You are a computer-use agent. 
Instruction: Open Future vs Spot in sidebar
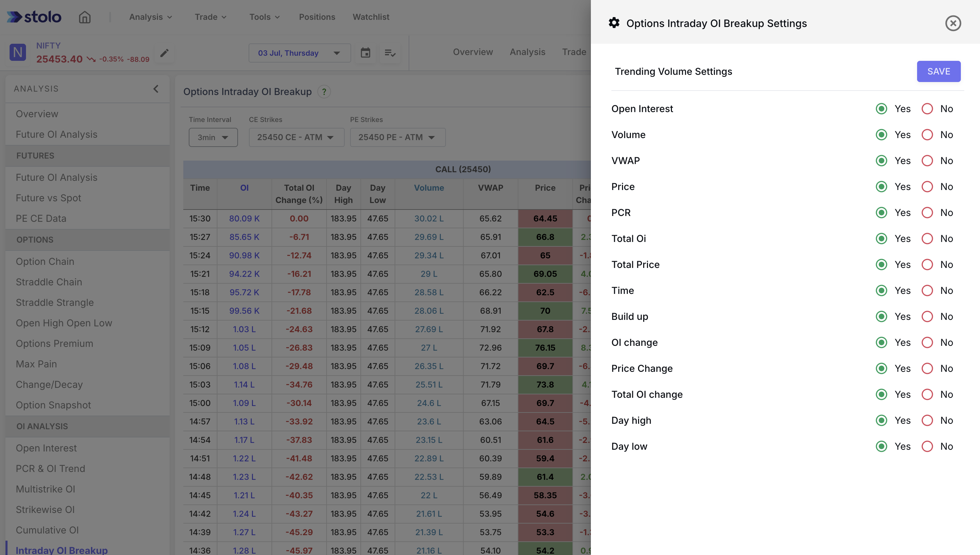(48, 198)
